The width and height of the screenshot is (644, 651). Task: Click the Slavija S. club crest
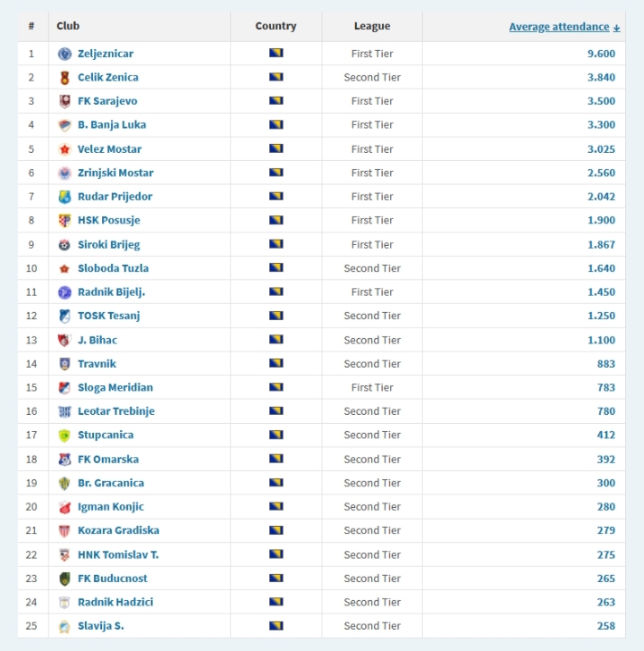tap(64, 626)
